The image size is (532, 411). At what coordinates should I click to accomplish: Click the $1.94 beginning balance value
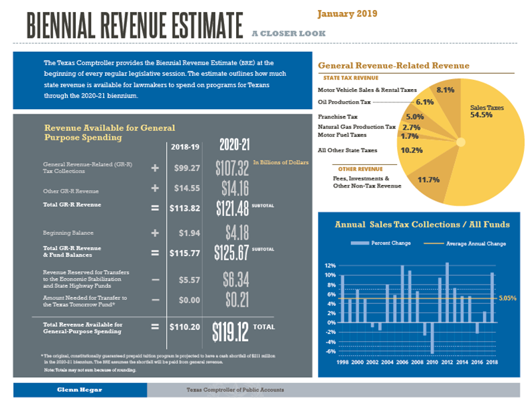pos(190,233)
